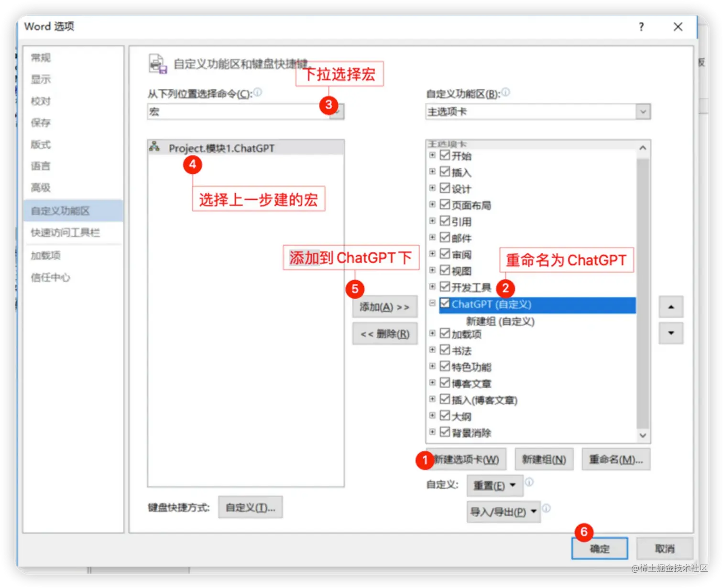Click the info icon beside the 重置 control
The width and height of the screenshot is (723, 588).
530,482
